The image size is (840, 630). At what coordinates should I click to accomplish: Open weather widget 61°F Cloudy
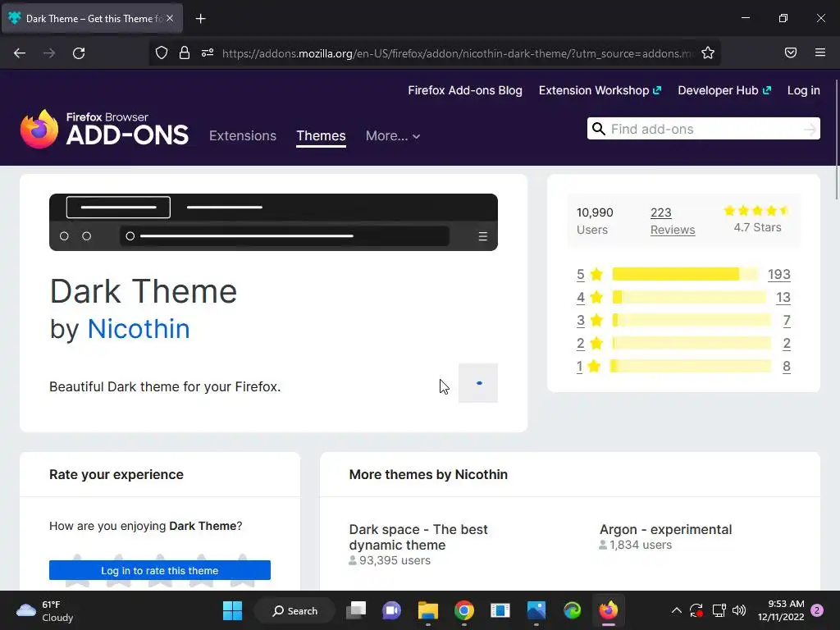(46, 610)
